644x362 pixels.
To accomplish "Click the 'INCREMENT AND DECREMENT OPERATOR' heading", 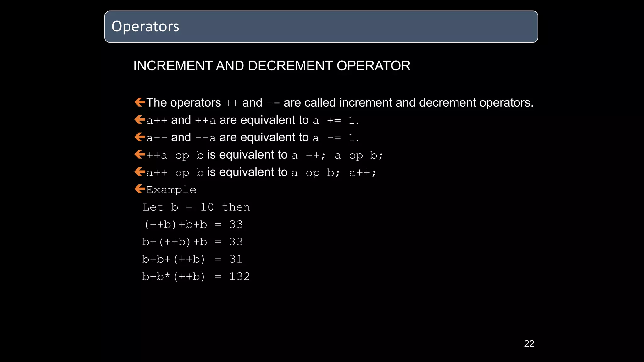I will pyautogui.click(x=272, y=66).
